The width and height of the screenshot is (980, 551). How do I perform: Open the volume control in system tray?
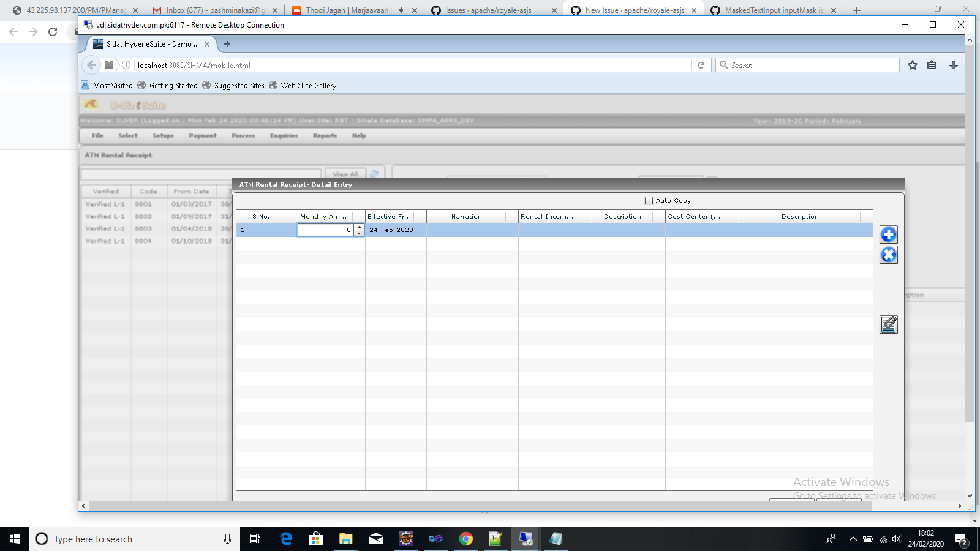[x=897, y=539]
